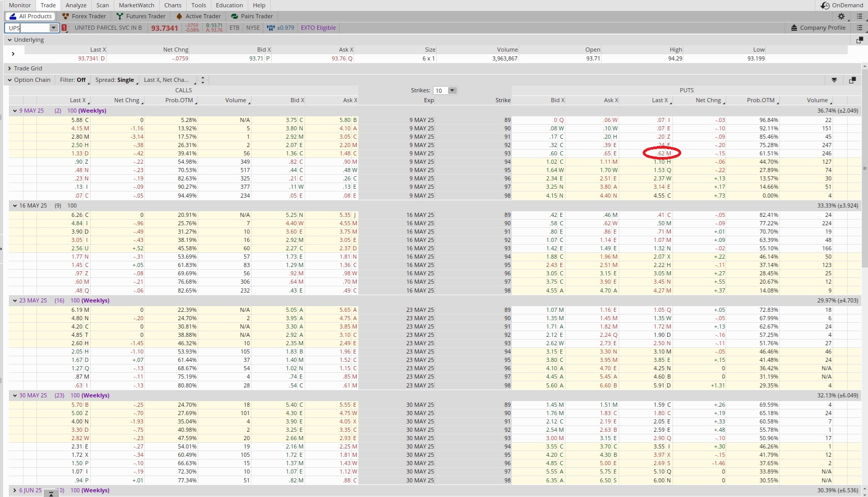Open the Analyze main tab
The height and width of the screenshot is (497, 868).
(76, 5)
